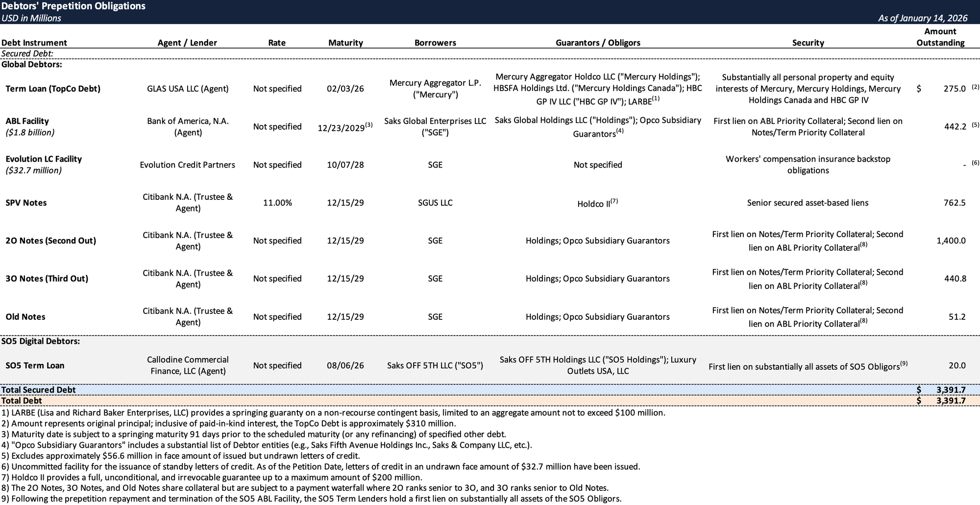980x505 pixels.
Task: Click the 1,400.0 amount outstanding value
Action: (951, 240)
